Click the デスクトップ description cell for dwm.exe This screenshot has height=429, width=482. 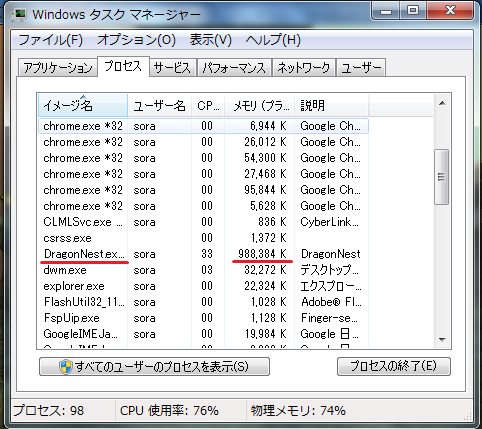(329, 270)
